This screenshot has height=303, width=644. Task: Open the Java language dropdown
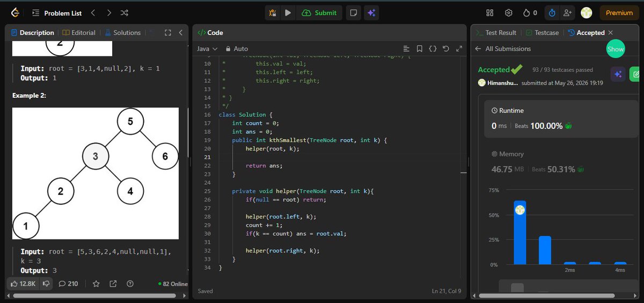coord(207,48)
